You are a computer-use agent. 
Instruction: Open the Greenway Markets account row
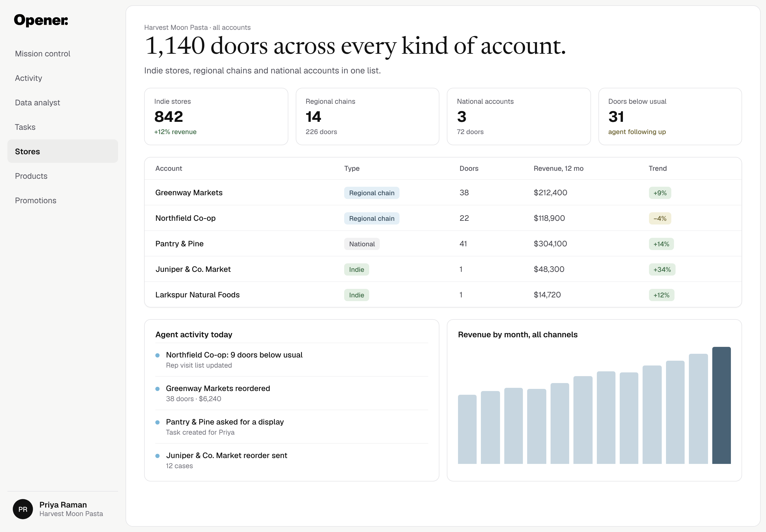(x=443, y=193)
